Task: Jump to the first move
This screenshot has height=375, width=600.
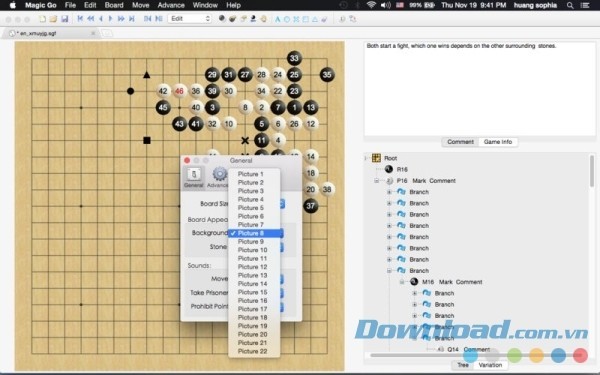Action: (80, 18)
